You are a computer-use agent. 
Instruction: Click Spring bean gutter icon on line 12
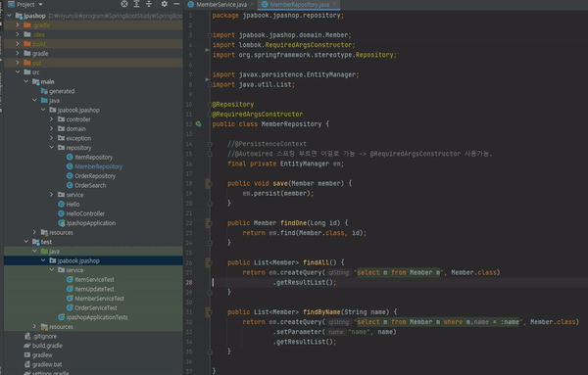pos(198,124)
